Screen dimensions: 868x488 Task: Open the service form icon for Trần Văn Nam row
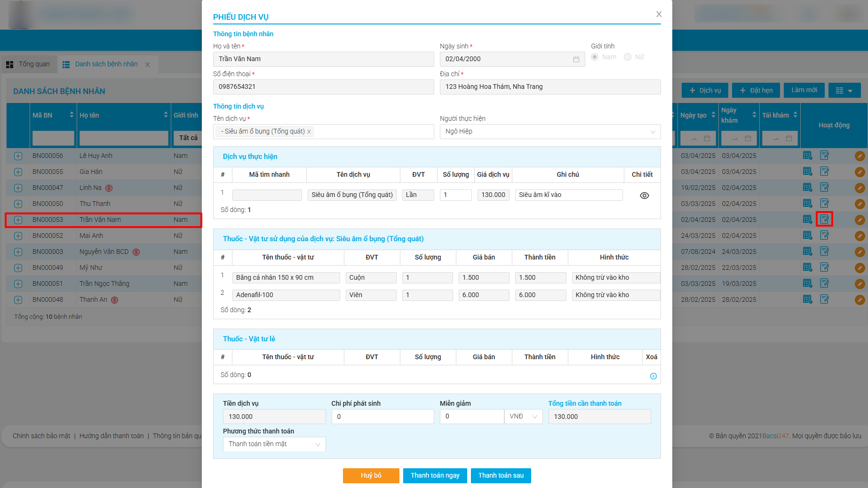[x=824, y=220]
